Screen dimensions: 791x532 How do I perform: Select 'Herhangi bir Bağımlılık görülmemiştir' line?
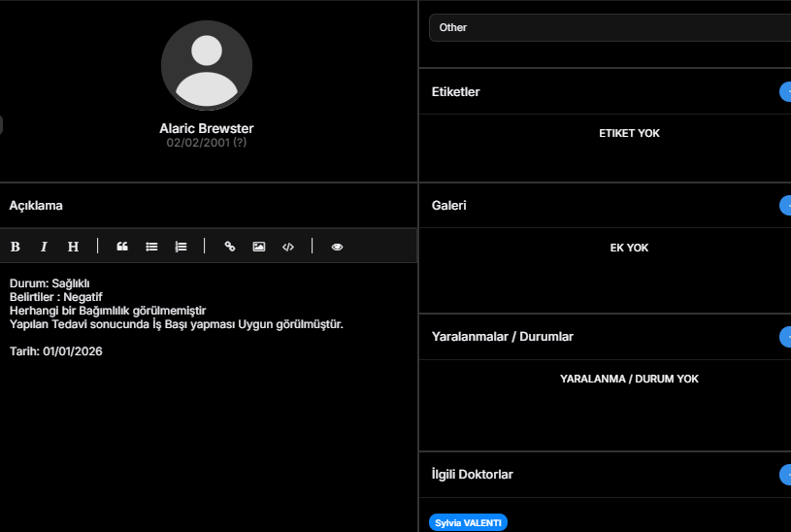[x=108, y=311]
